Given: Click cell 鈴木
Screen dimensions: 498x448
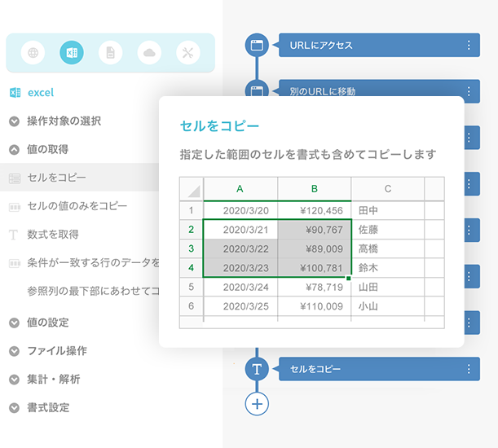Looking at the screenshot, I should click(x=388, y=268).
